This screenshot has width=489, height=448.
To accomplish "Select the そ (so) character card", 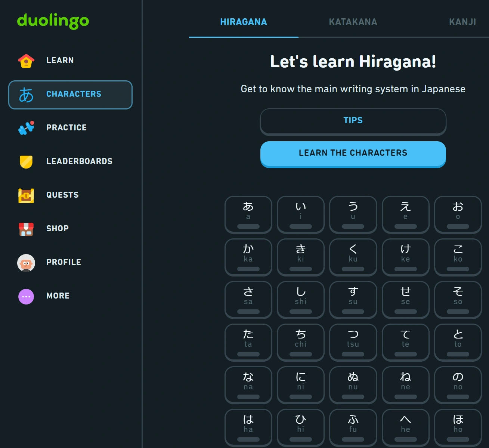I will coord(458,300).
